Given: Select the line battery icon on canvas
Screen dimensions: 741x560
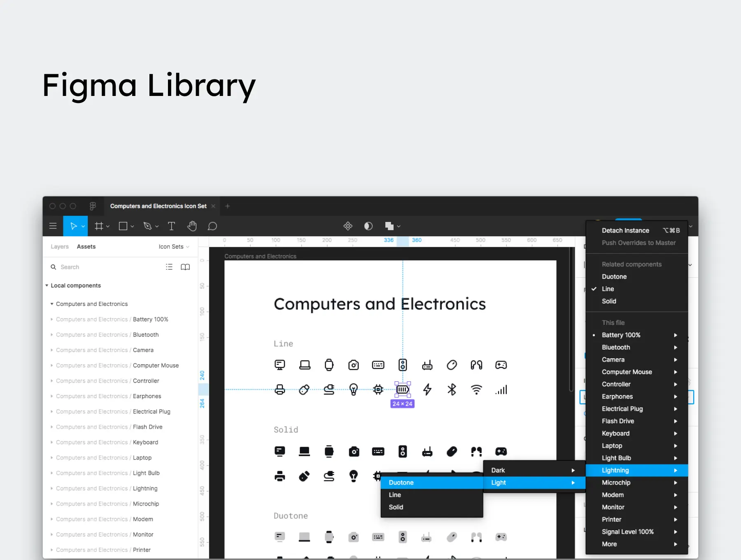Looking at the screenshot, I should [x=403, y=390].
